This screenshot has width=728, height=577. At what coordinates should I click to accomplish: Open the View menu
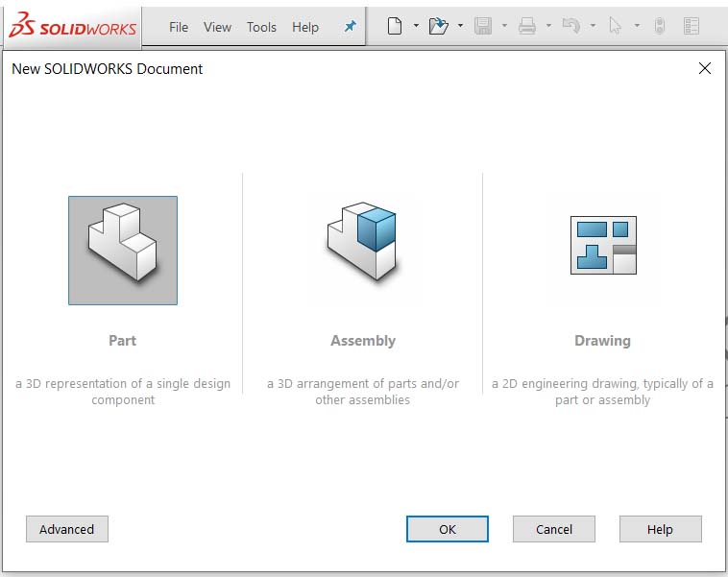tap(217, 27)
